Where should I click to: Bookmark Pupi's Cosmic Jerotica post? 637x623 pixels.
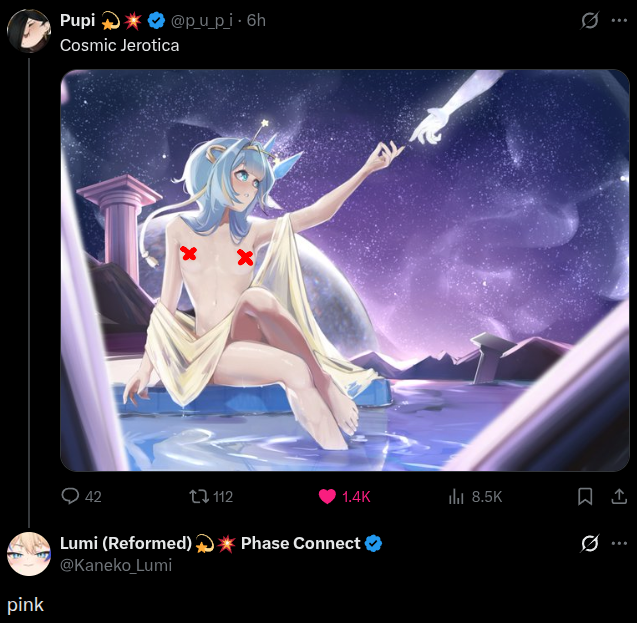coord(585,496)
